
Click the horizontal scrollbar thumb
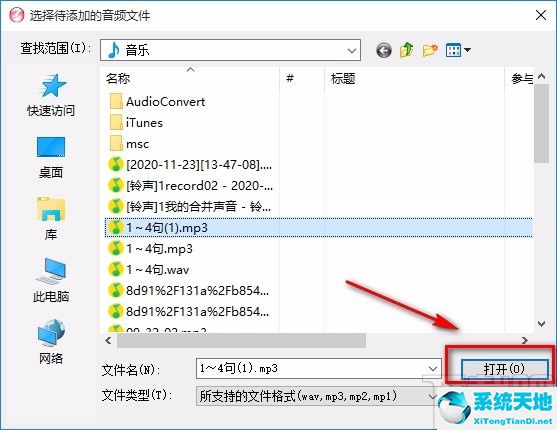pyautogui.click(x=242, y=341)
